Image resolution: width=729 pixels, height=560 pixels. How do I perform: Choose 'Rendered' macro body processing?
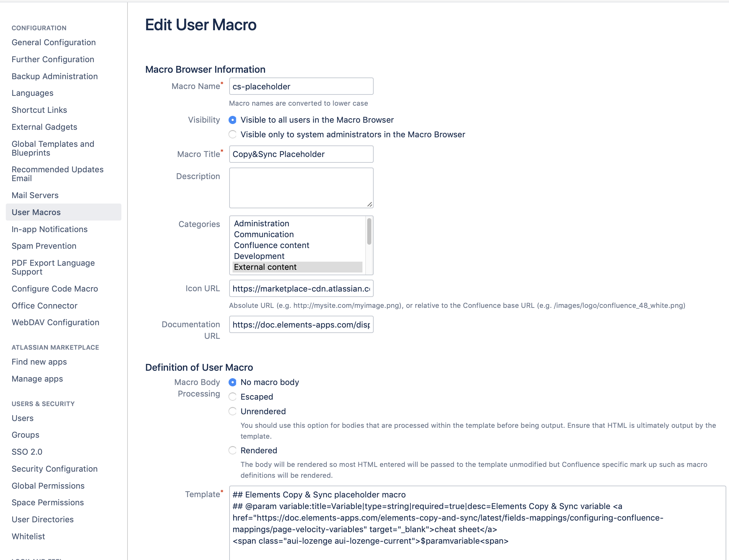pos(233,450)
